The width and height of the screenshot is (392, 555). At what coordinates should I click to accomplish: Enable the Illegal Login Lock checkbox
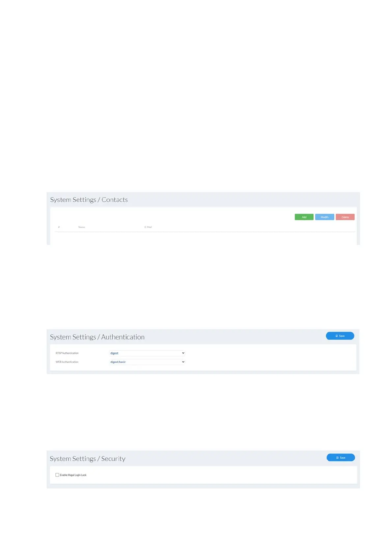[57, 475]
